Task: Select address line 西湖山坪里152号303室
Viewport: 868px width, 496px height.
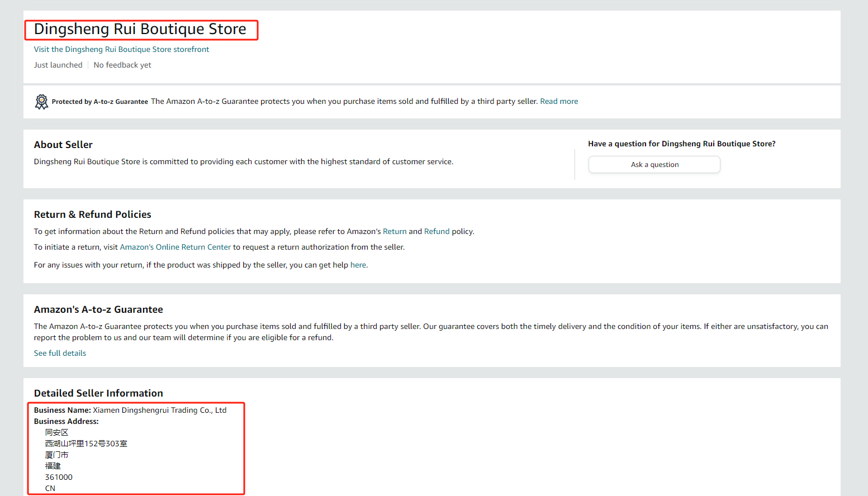Action: point(86,443)
